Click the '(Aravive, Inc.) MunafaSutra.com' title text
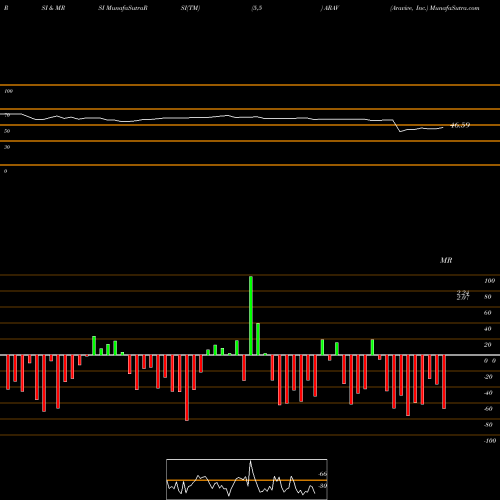The width and height of the screenshot is (500, 500). [x=435, y=8]
